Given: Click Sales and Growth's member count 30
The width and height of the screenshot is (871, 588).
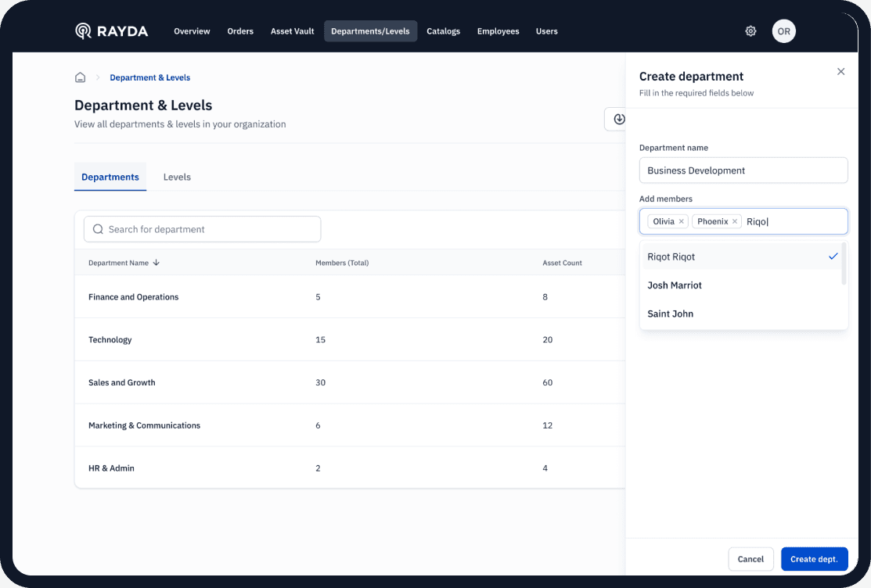Looking at the screenshot, I should (321, 382).
